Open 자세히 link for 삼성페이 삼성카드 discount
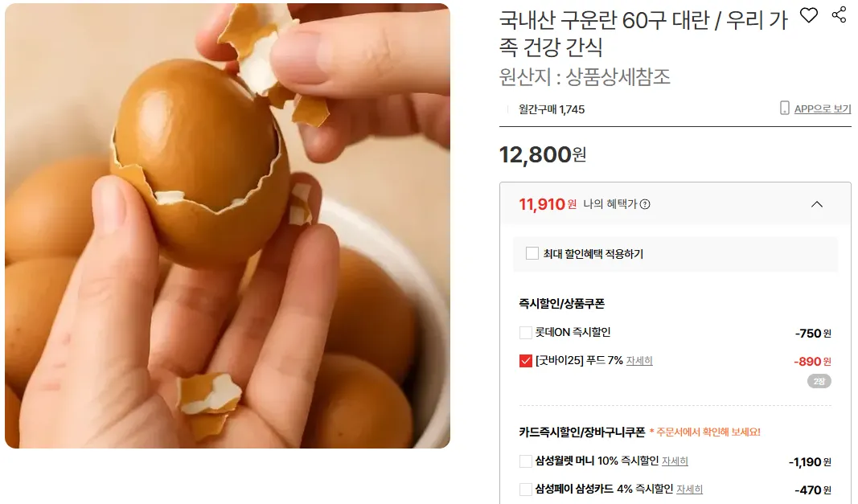Image resolution: width=858 pixels, height=504 pixels. (689, 490)
